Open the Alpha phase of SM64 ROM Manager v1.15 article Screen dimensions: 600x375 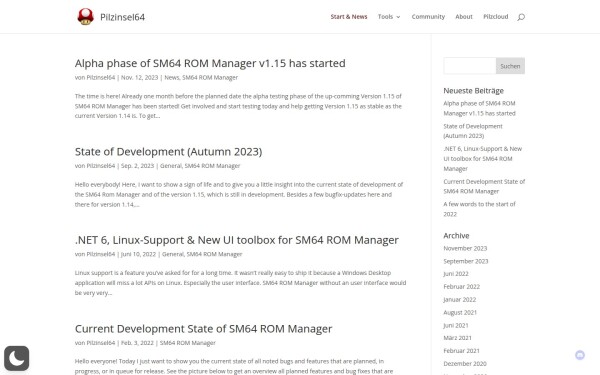click(x=210, y=63)
